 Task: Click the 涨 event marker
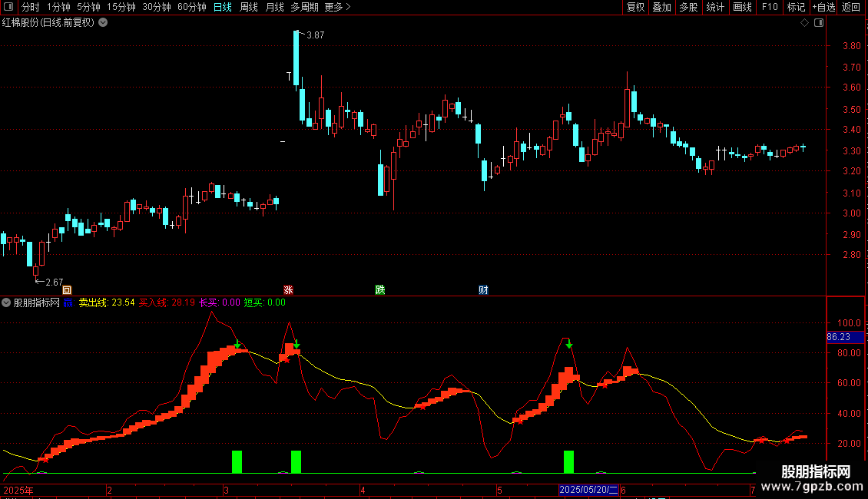click(x=288, y=290)
